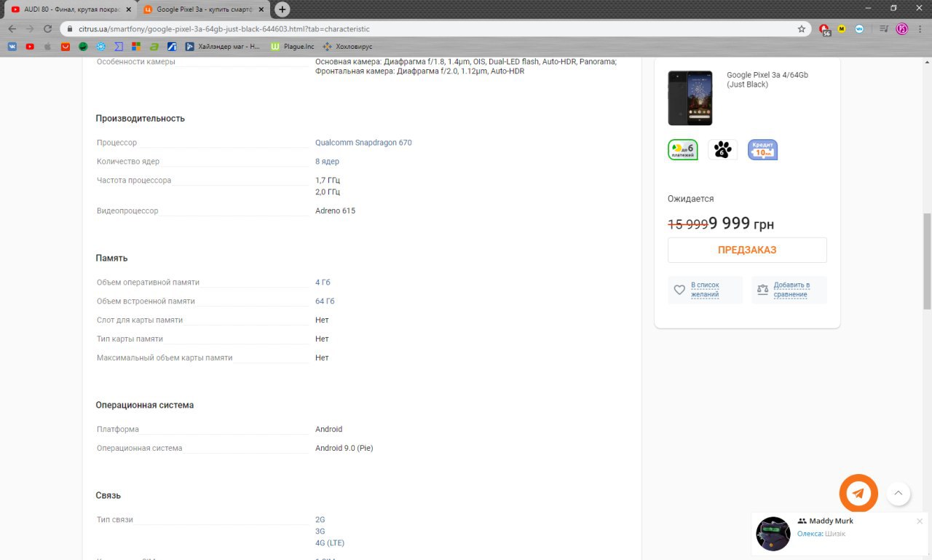Select the Adreno 615 value text
The height and width of the screenshot is (560, 932).
(x=335, y=211)
